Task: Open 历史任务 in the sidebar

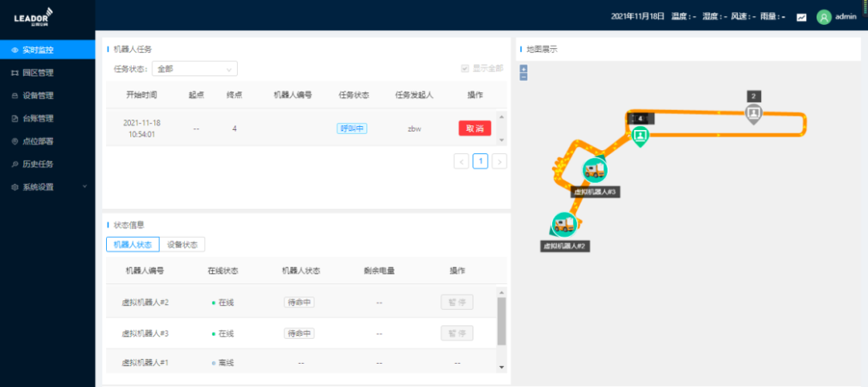Action: point(38,165)
